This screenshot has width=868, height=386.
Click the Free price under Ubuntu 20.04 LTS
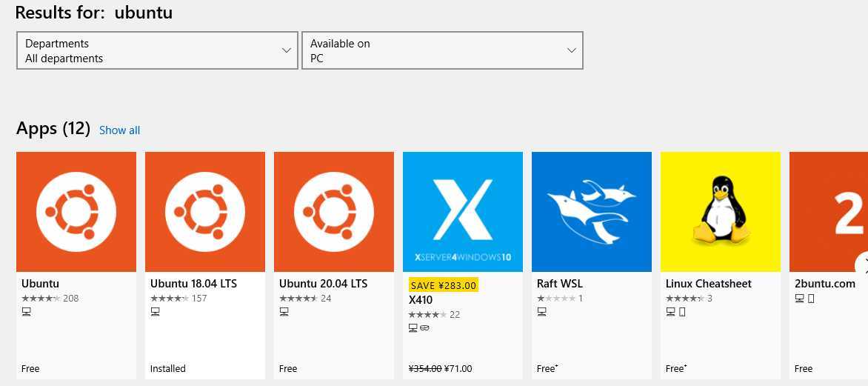click(288, 369)
